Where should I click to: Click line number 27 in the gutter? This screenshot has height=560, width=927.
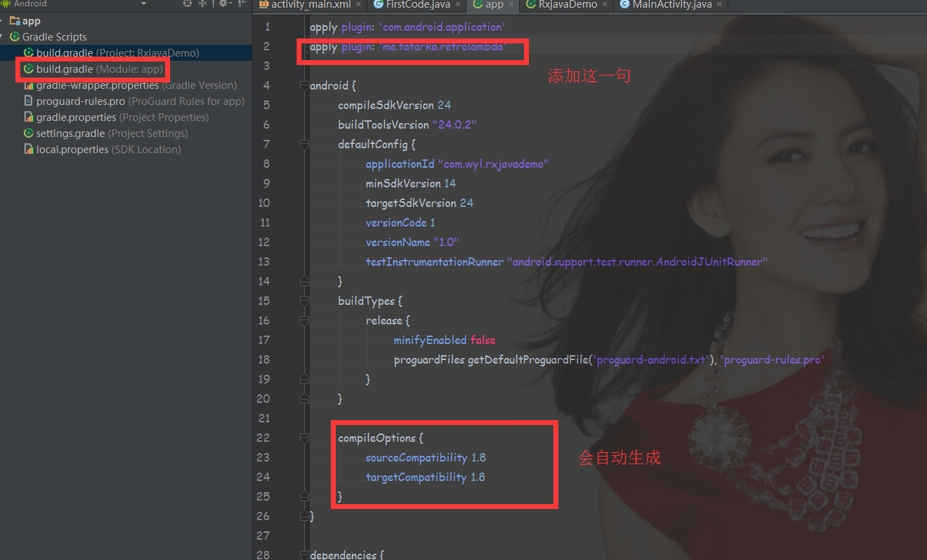pyautogui.click(x=264, y=536)
